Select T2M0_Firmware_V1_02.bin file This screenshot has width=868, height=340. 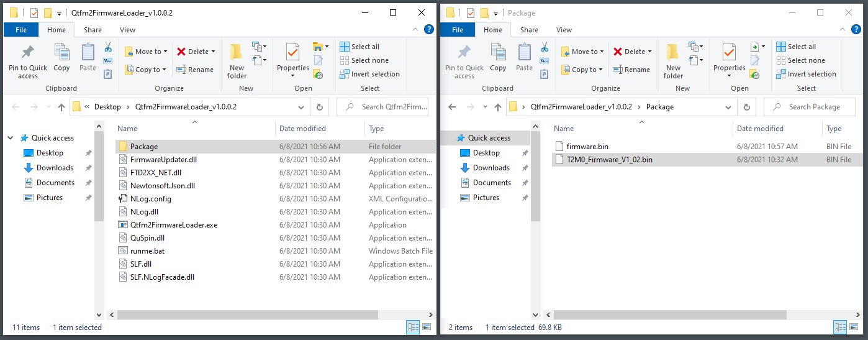[610, 160]
